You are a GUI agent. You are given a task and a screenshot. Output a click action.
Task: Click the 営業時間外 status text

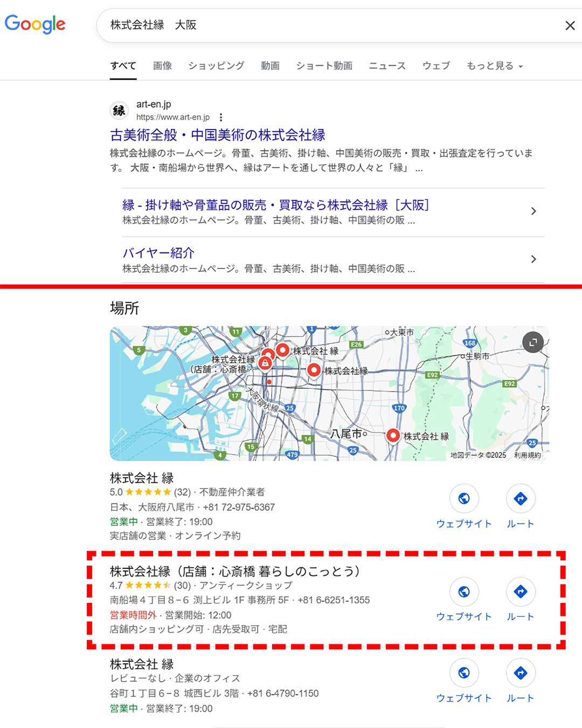(x=133, y=615)
